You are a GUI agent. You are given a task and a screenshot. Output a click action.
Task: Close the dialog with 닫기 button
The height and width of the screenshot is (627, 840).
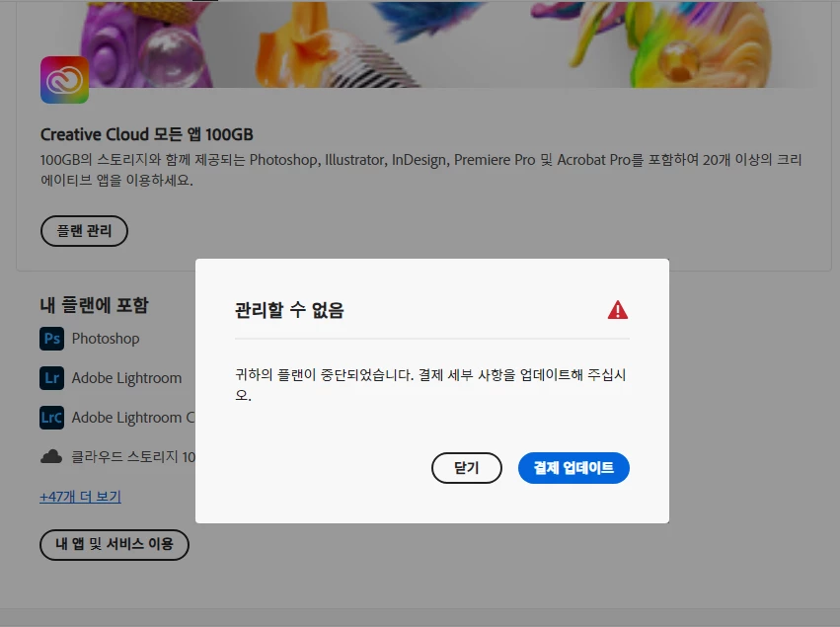pyautogui.click(x=467, y=468)
